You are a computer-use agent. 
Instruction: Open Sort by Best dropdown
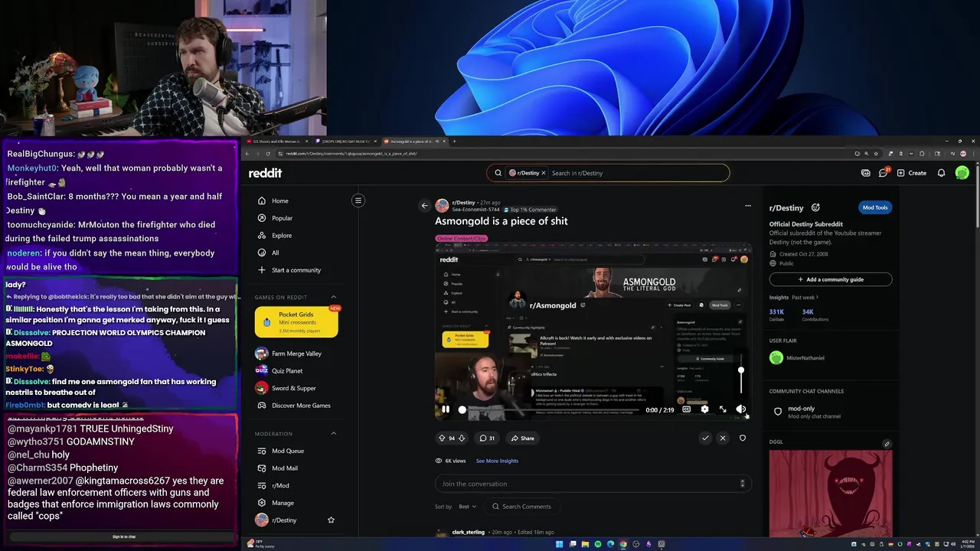coord(467,507)
